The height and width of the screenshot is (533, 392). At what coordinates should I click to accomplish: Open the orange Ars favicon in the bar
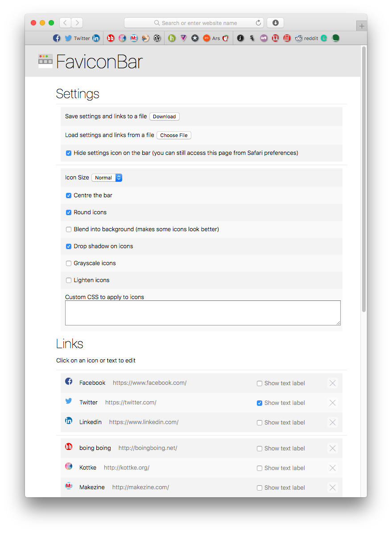click(x=206, y=38)
